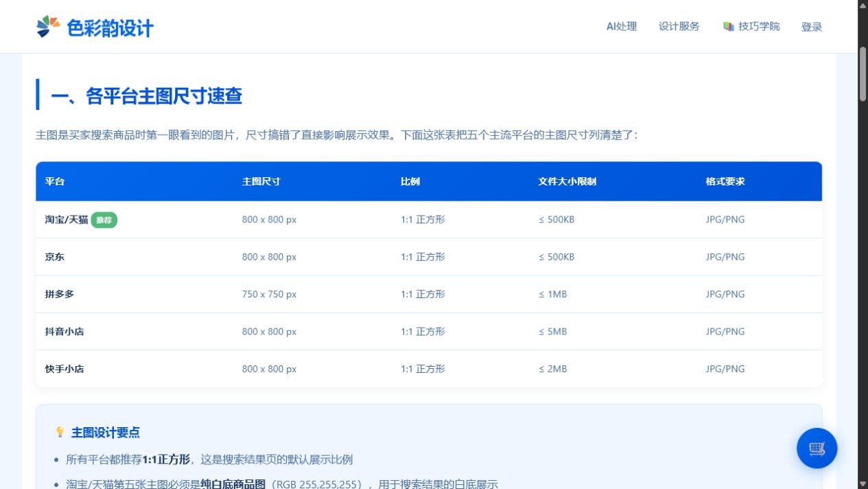Image resolution: width=868 pixels, height=489 pixels.
Task: Click the 推荐 badge next to 淘宝/天猫
Action: pyautogui.click(x=104, y=220)
